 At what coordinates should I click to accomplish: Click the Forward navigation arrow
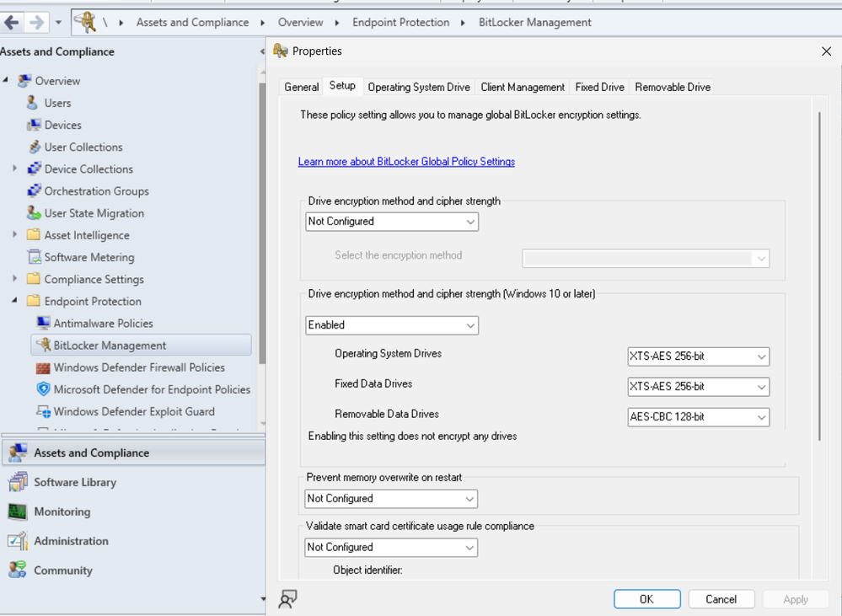point(36,23)
